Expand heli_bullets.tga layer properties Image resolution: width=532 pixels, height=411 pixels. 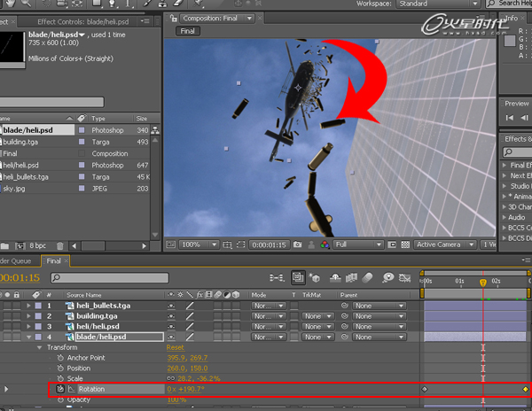click(28, 306)
